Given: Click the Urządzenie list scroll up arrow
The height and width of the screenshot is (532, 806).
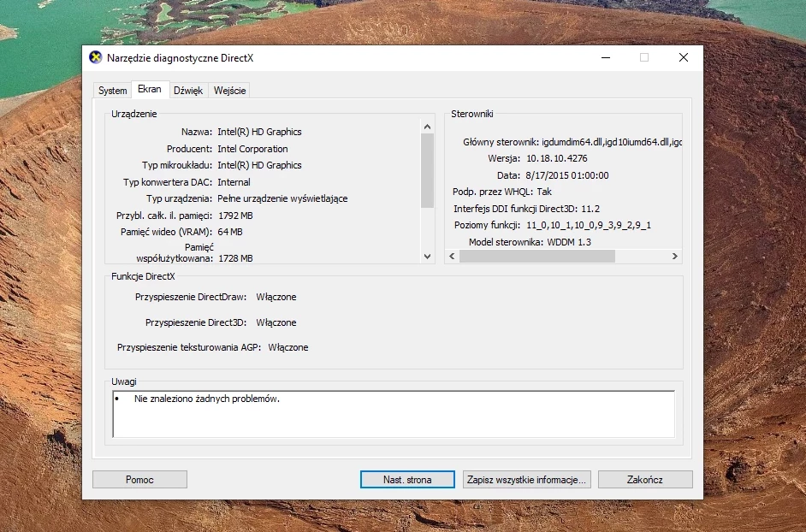Looking at the screenshot, I should (x=427, y=127).
